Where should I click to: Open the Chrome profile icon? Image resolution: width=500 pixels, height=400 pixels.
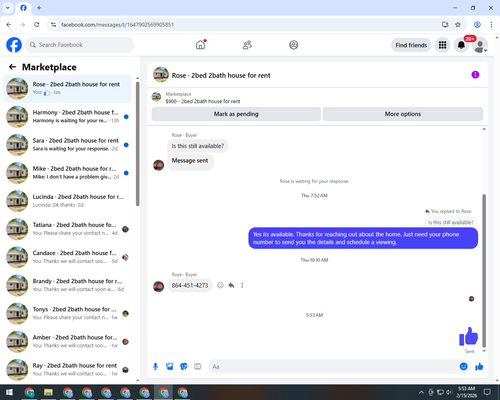tap(477, 24)
